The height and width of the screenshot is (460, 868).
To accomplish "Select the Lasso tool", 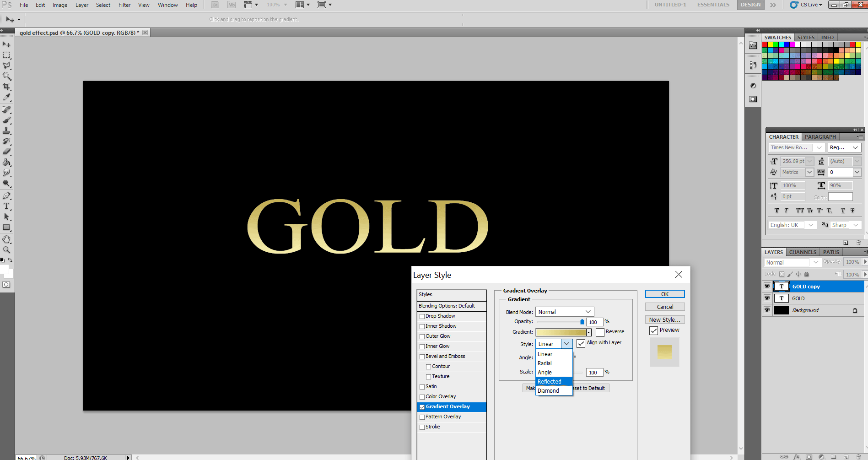I will [x=6, y=65].
